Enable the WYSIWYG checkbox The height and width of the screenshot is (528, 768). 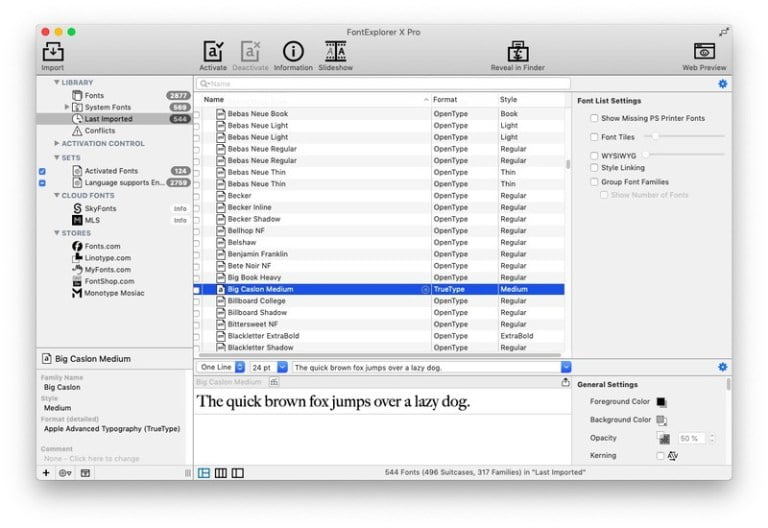(594, 156)
